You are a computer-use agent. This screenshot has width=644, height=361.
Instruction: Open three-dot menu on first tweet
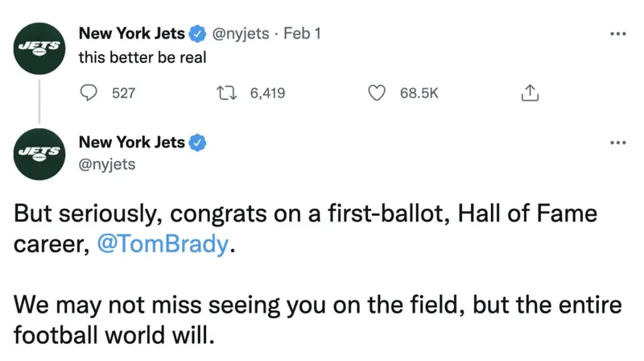pyautogui.click(x=617, y=35)
